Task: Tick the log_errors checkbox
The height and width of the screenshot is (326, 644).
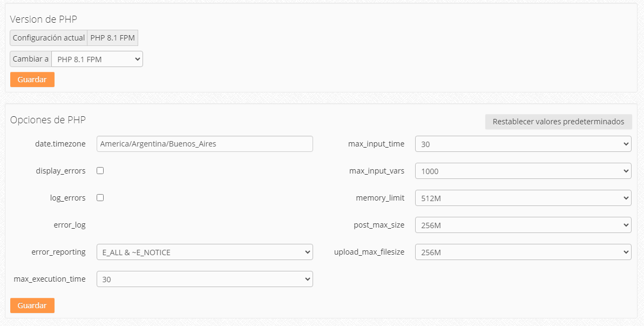Action: [100, 198]
